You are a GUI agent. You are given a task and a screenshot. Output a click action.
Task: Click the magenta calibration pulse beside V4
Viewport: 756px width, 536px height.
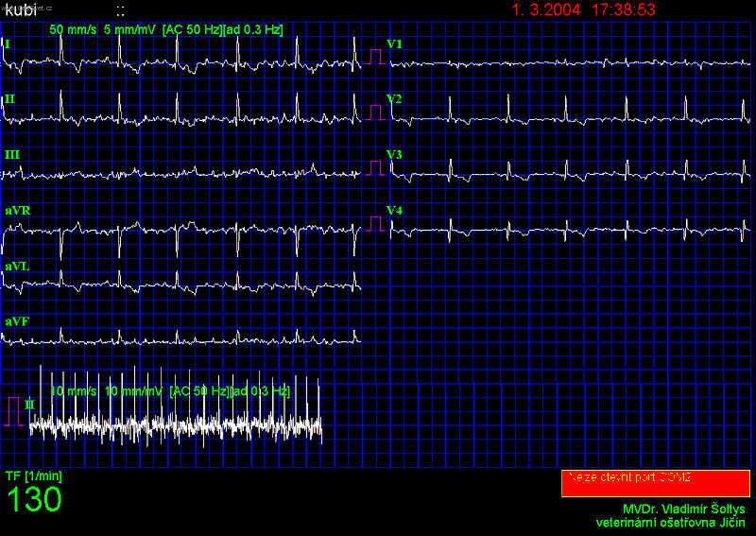coord(376,223)
